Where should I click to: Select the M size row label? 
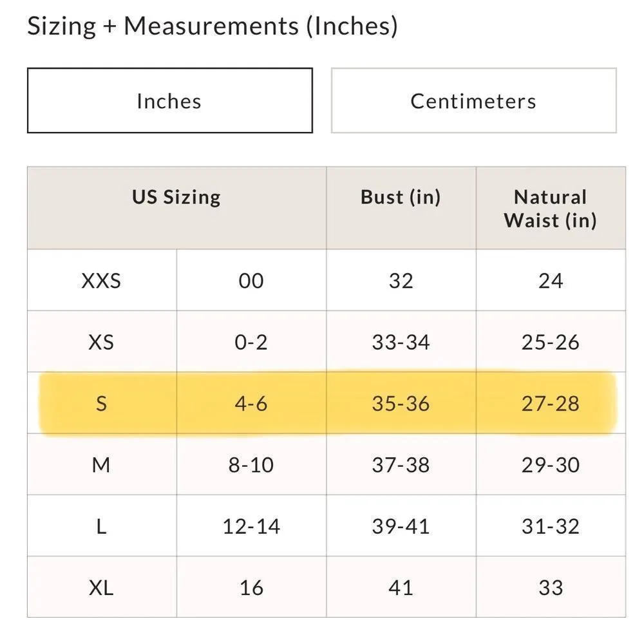click(x=101, y=465)
